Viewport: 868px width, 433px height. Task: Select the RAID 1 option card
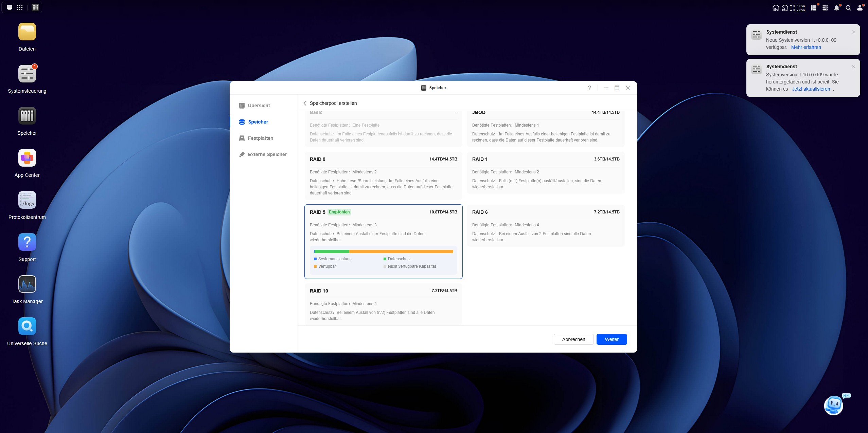(x=546, y=172)
